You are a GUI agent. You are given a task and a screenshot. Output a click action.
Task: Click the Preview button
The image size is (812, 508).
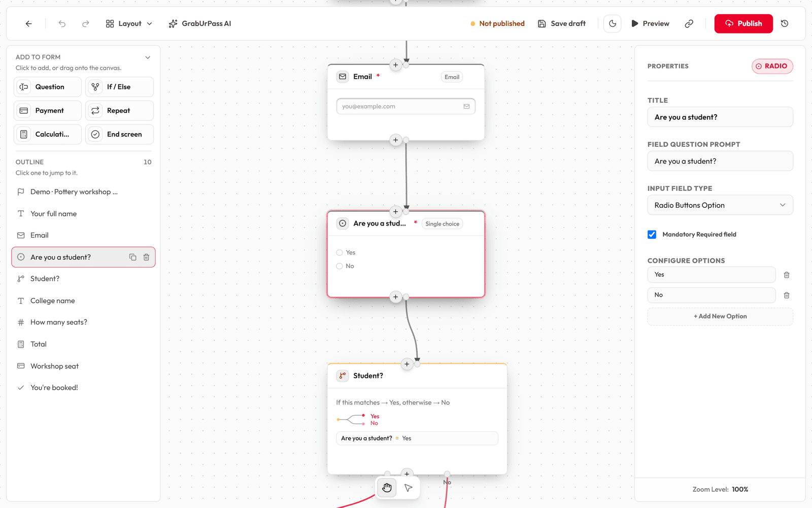point(650,24)
